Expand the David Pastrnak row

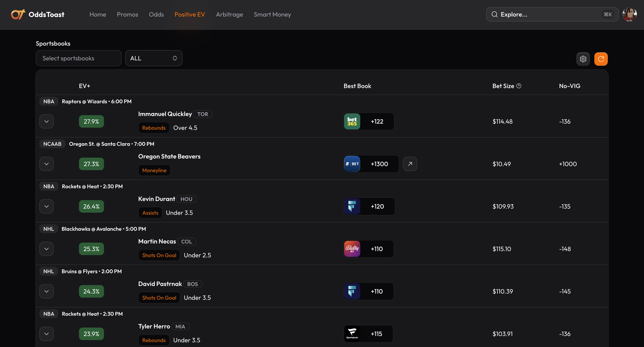click(47, 292)
